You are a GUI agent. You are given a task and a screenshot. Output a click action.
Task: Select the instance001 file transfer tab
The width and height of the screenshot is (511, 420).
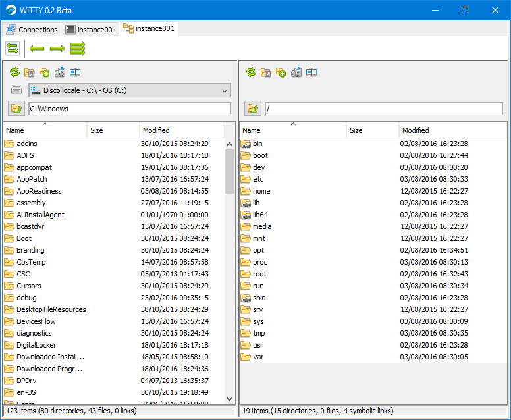(149, 29)
